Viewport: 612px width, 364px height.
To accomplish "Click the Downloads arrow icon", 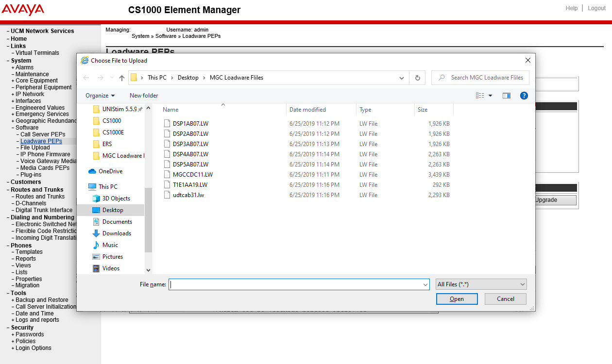I will [x=96, y=233].
